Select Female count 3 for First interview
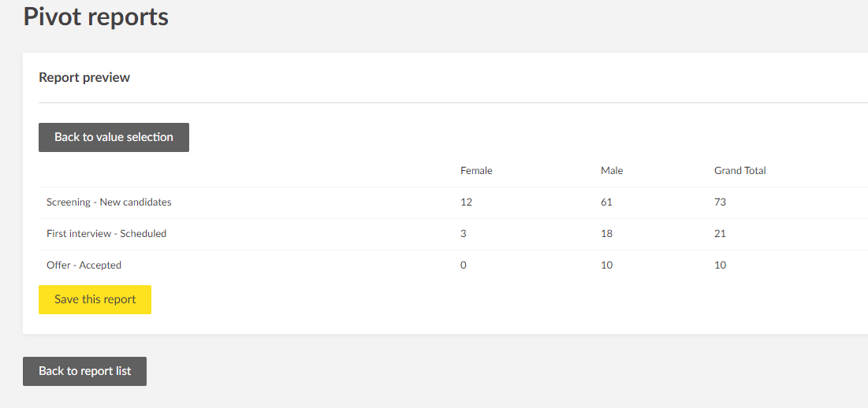The width and height of the screenshot is (868, 408). click(464, 233)
